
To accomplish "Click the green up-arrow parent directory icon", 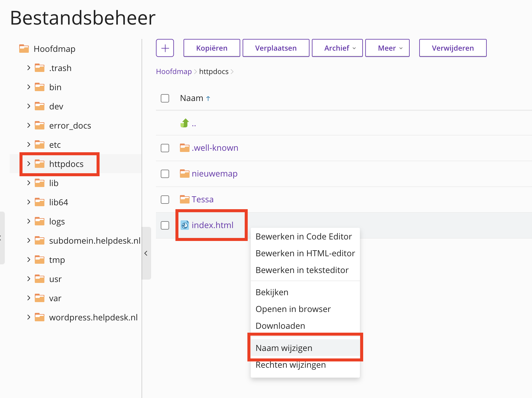I will click(x=185, y=123).
